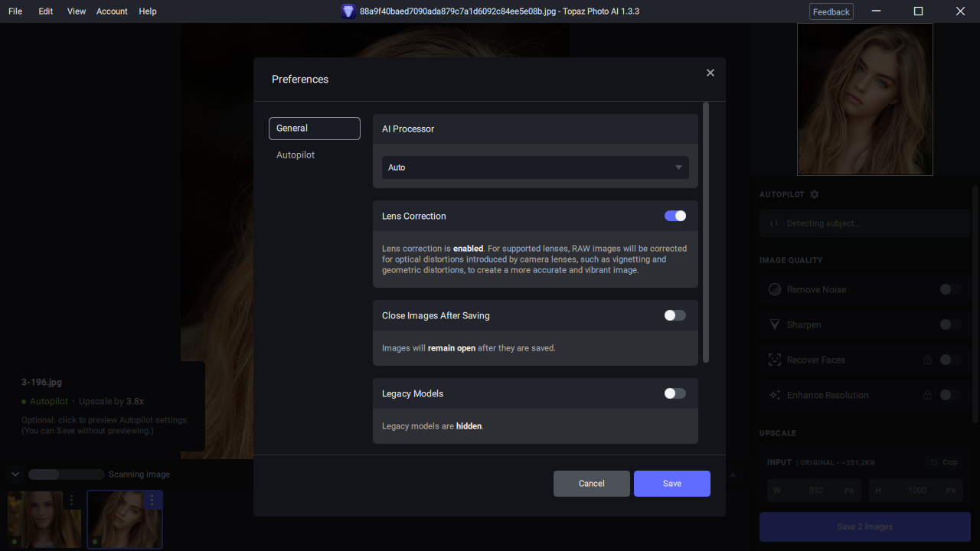The width and height of the screenshot is (980, 551).
Task: Click the Autopilot settings gear icon
Action: 814,194
